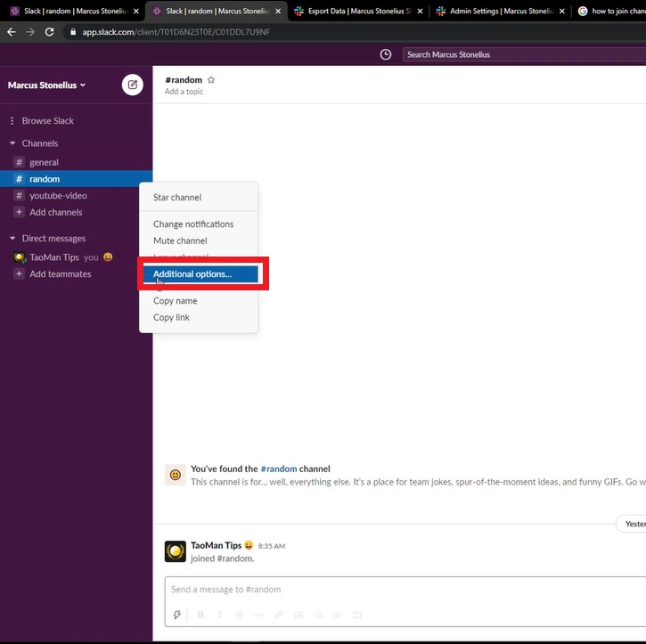646x644 pixels.
Task: Open the general channel
Action: click(x=77, y=162)
